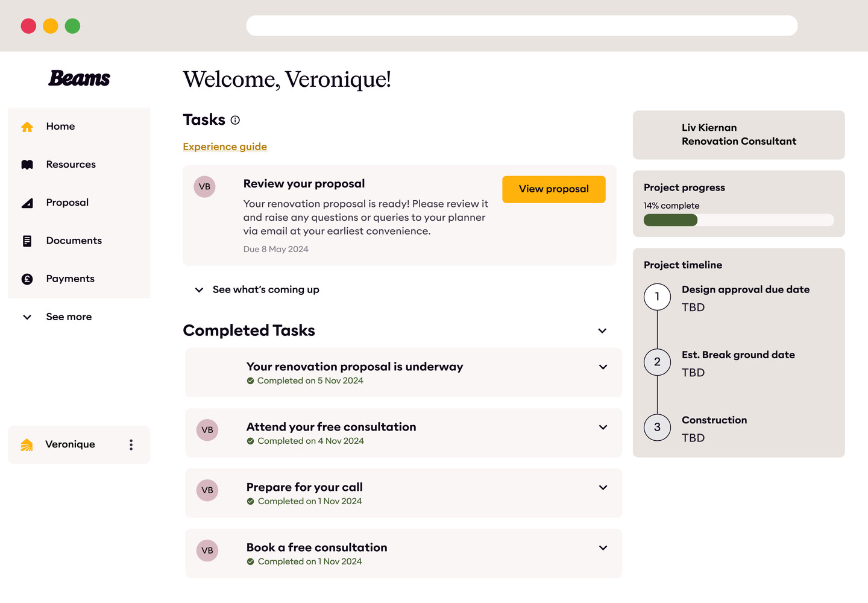Select Payments in the sidebar menu

(79, 279)
